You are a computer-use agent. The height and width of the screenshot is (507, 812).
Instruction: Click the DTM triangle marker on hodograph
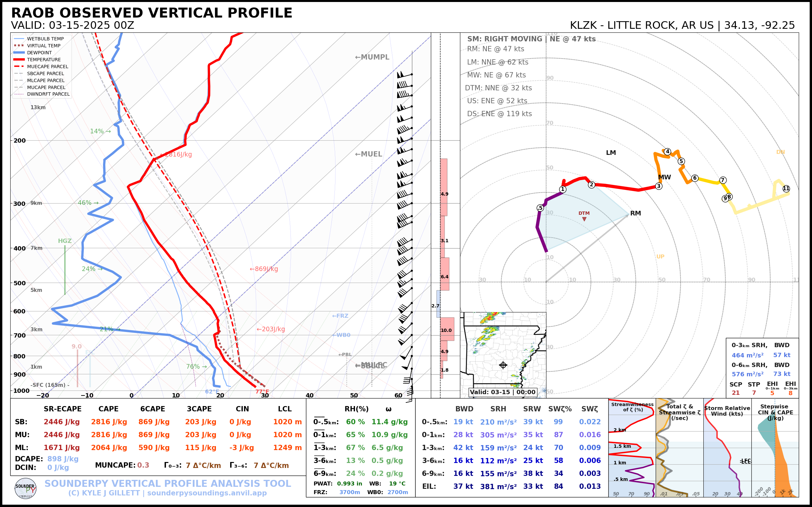(x=584, y=219)
